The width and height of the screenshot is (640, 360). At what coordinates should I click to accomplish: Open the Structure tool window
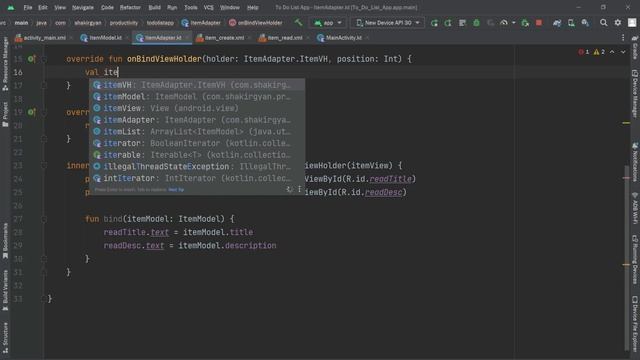click(5, 338)
